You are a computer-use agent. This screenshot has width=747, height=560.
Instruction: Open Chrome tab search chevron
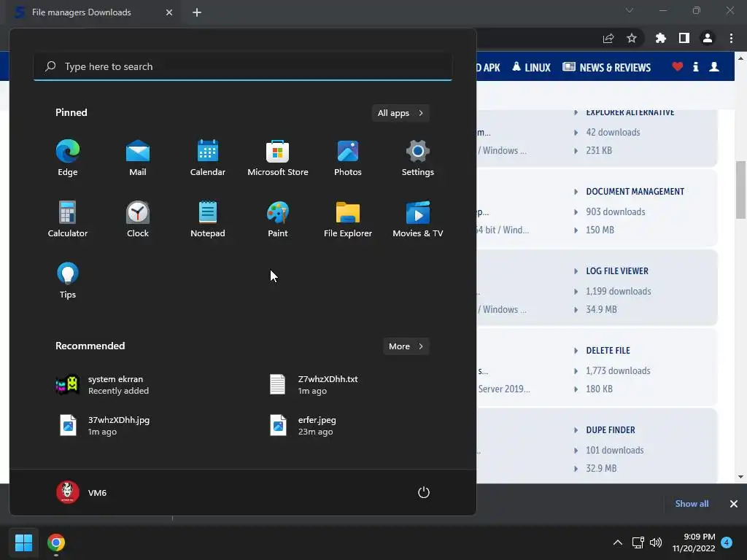[630, 10]
